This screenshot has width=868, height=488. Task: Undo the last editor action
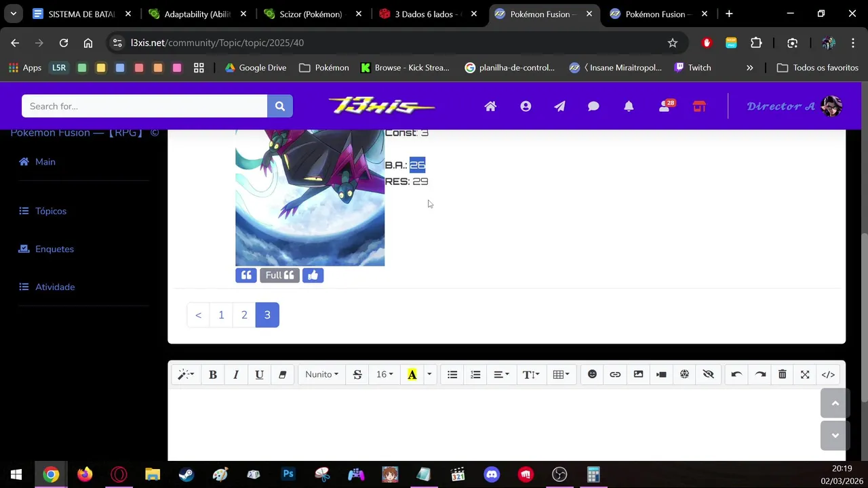(x=736, y=374)
